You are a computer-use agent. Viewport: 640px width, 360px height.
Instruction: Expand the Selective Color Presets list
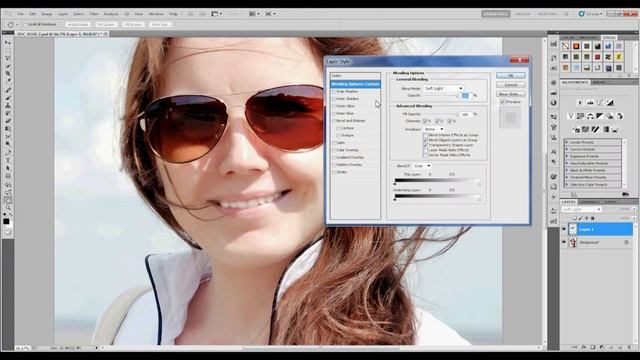pos(567,184)
